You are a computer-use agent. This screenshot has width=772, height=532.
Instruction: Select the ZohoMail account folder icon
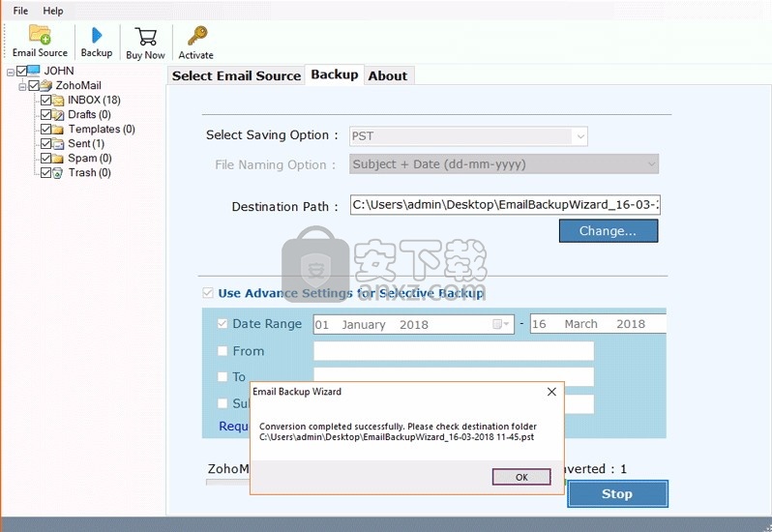[45, 86]
